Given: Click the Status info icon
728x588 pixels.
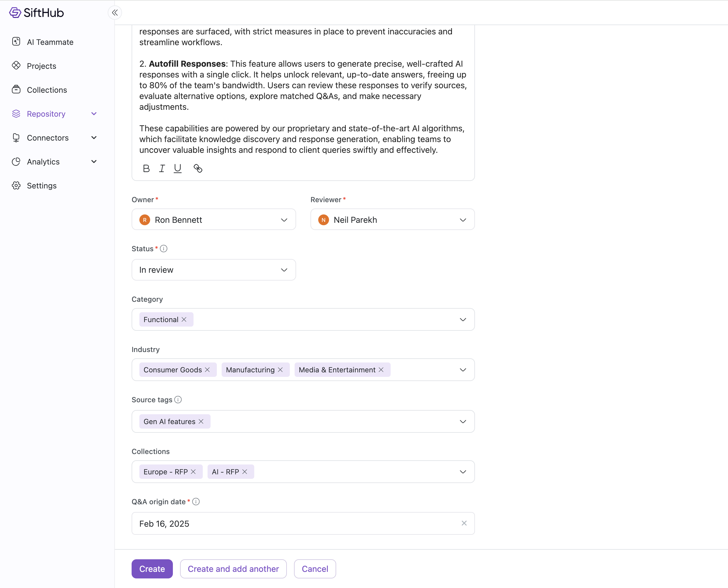Looking at the screenshot, I should [164, 249].
